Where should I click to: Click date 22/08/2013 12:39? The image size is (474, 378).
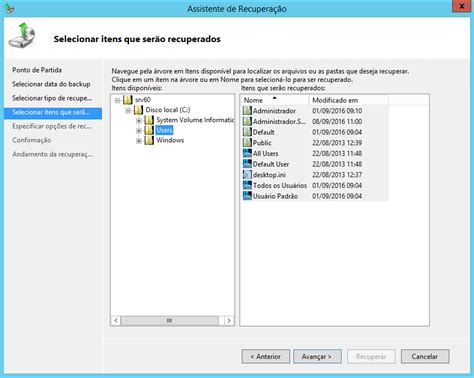(337, 143)
